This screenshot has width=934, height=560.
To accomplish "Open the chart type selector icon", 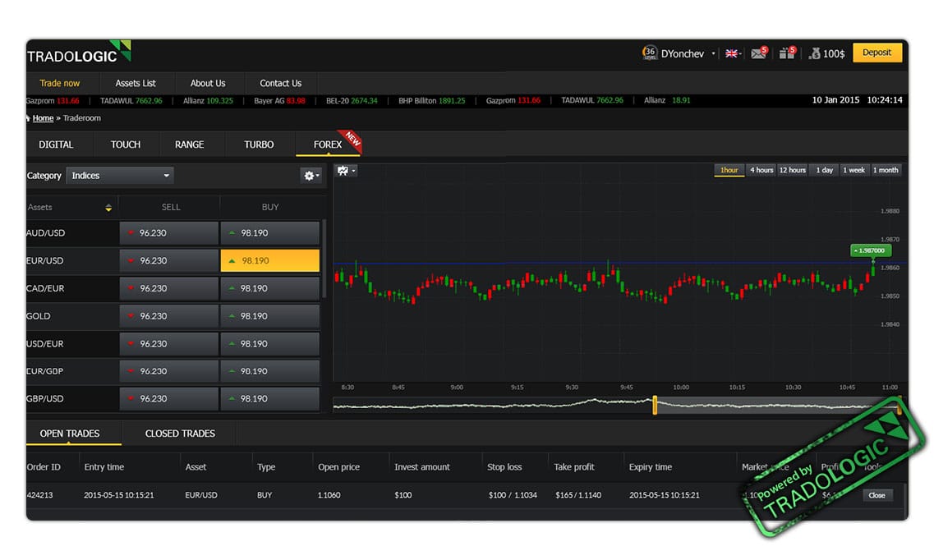I will (x=346, y=171).
